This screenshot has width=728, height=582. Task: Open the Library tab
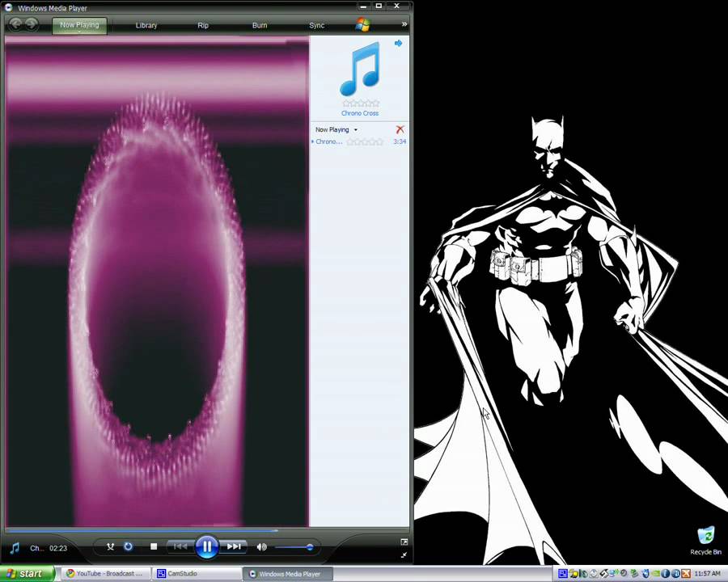coord(146,25)
